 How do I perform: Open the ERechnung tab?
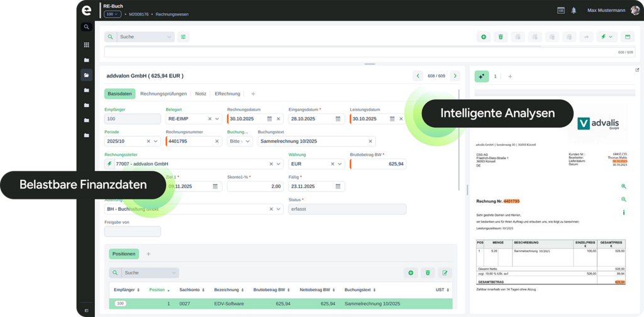point(227,94)
